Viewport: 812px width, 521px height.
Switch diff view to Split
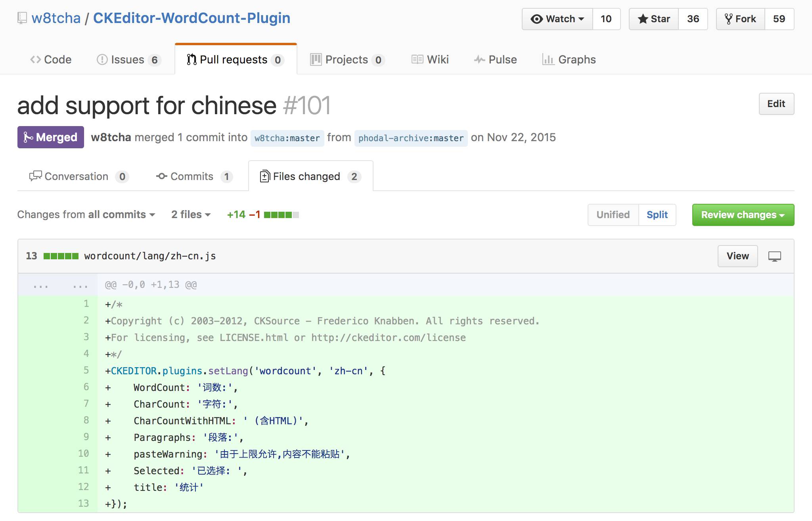(x=657, y=215)
